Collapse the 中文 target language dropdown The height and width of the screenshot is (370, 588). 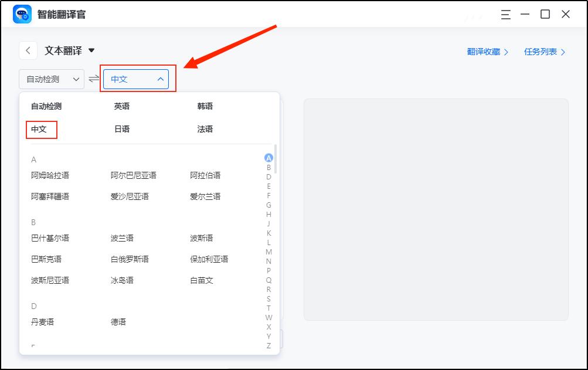[159, 79]
